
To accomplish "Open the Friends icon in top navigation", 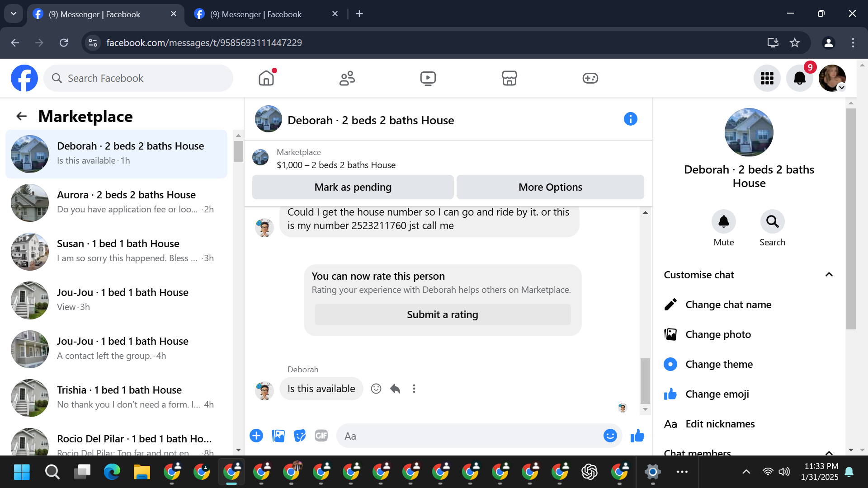I will point(347,78).
